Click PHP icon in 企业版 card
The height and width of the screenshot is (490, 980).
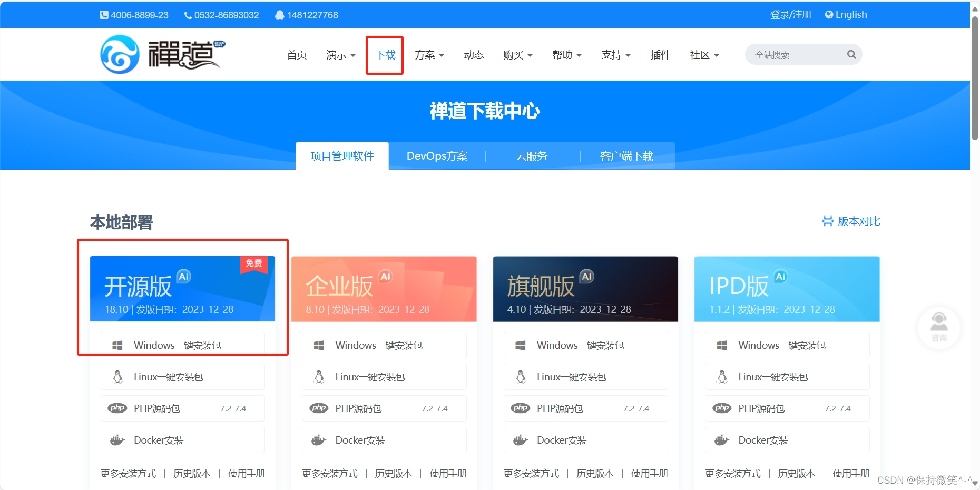pos(319,408)
